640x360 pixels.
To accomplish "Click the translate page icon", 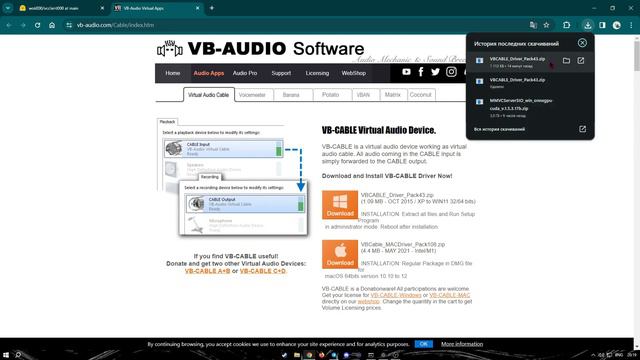I will 533,25.
